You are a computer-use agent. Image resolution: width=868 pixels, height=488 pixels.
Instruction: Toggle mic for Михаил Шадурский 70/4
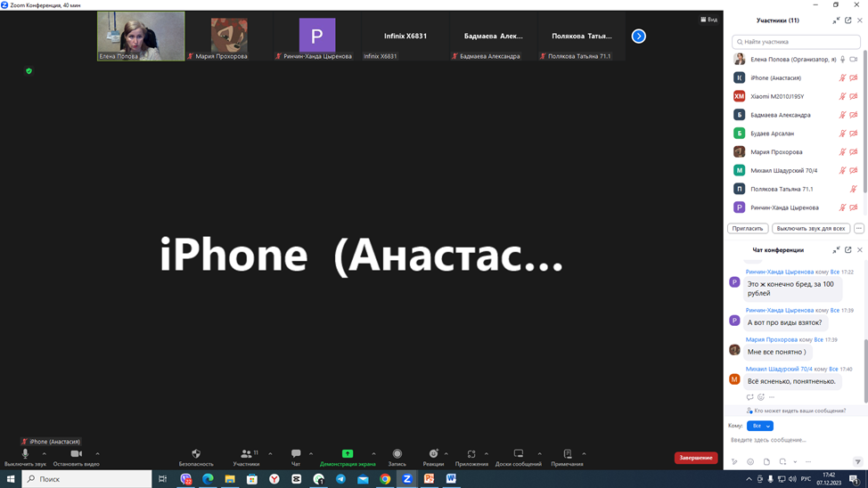[x=842, y=170]
